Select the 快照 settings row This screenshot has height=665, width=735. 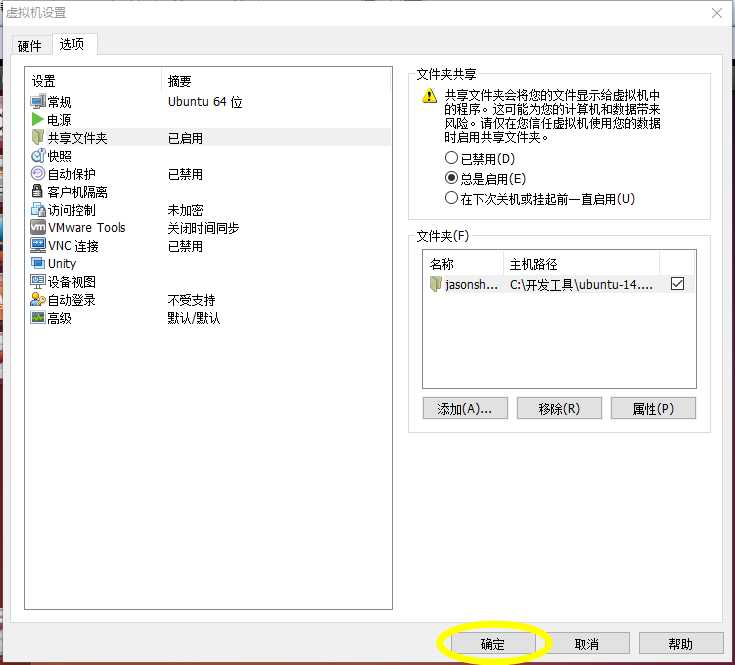[210, 156]
